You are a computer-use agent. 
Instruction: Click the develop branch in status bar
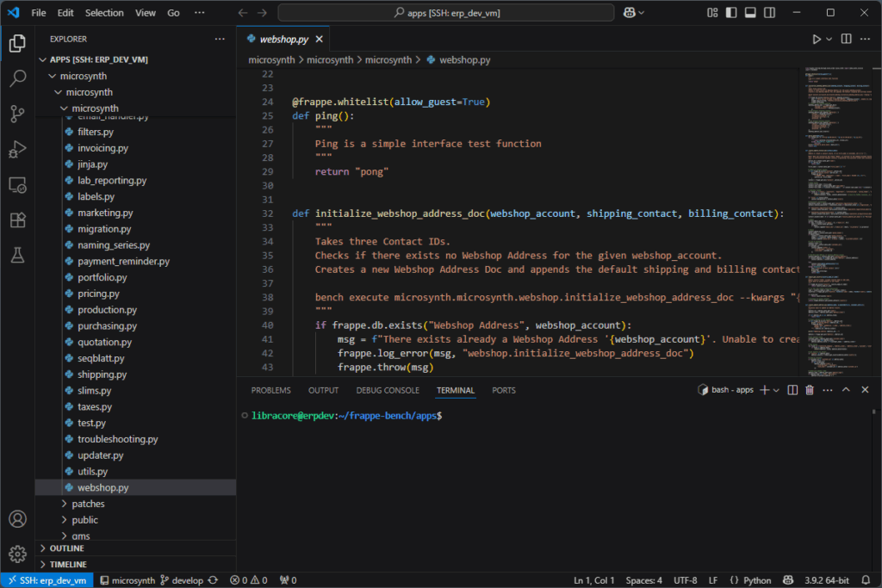(182, 580)
